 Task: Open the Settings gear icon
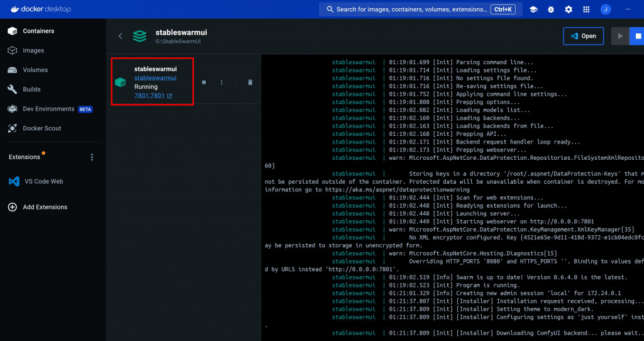pyautogui.click(x=569, y=9)
